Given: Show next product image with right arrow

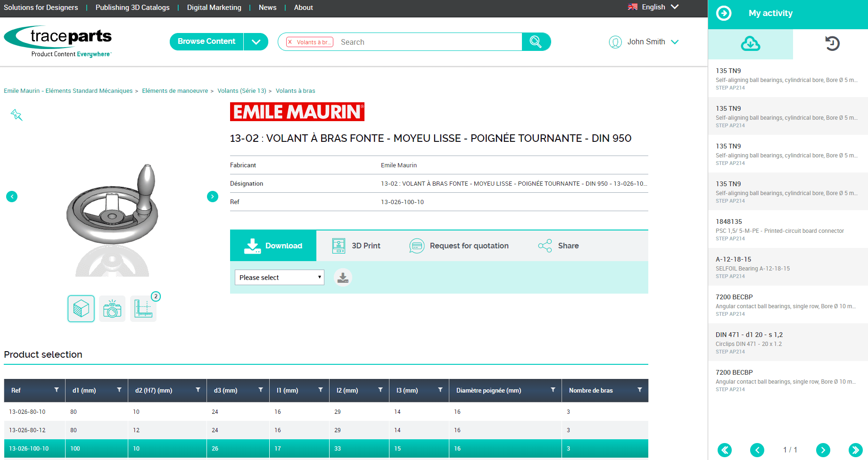Looking at the screenshot, I should (213, 197).
